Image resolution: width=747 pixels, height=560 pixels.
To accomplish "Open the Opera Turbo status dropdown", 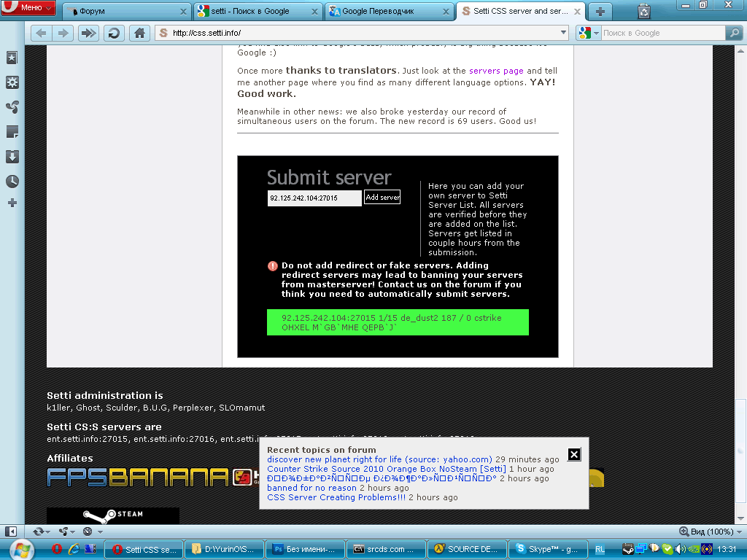I will (x=93, y=532).
